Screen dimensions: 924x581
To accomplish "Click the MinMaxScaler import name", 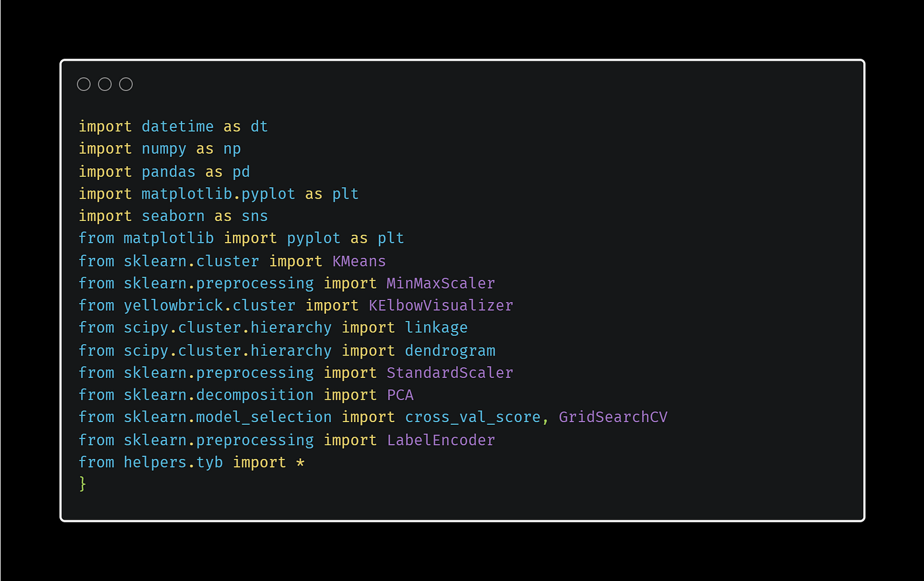I will coord(441,284).
